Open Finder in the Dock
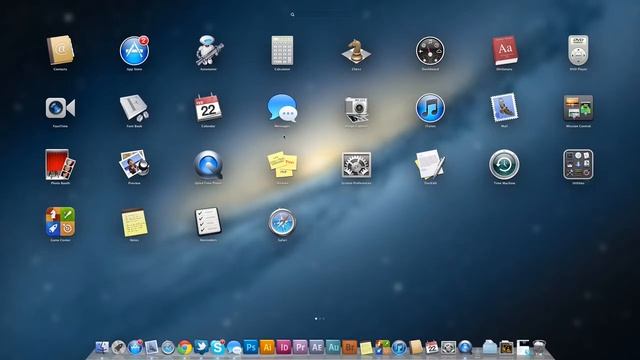The width and height of the screenshot is (640, 360). coord(102,347)
